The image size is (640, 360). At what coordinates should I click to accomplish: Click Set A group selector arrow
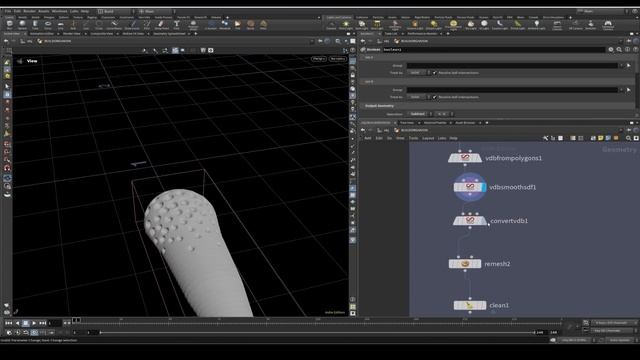click(629, 65)
